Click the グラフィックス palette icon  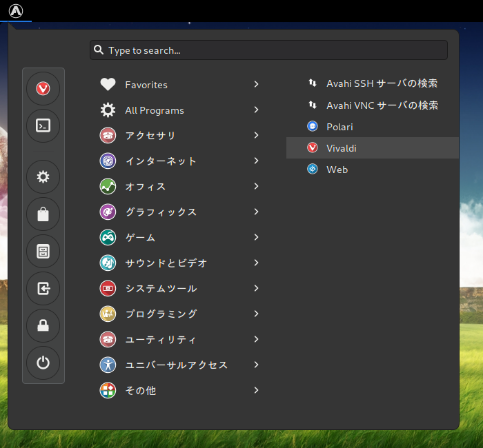108,212
